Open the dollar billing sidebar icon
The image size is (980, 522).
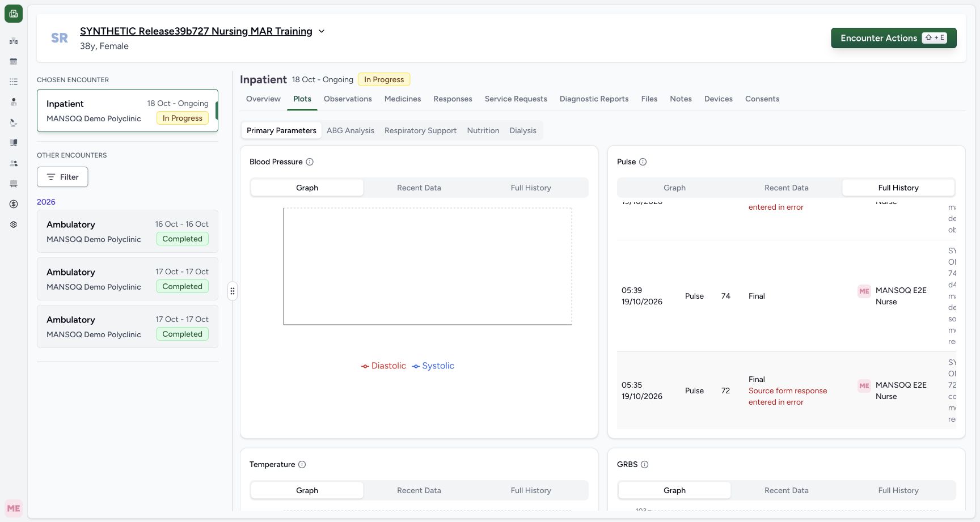[14, 204]
